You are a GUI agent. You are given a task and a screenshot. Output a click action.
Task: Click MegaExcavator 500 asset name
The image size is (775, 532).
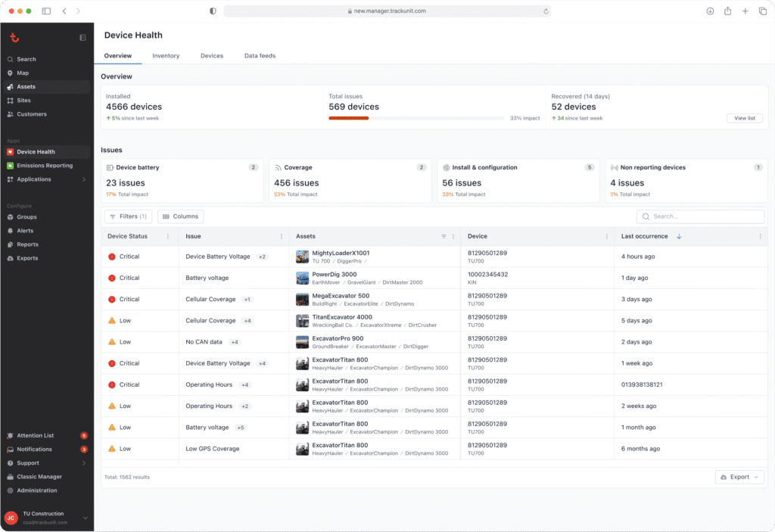pyautogui.click(x=341, y=296)
